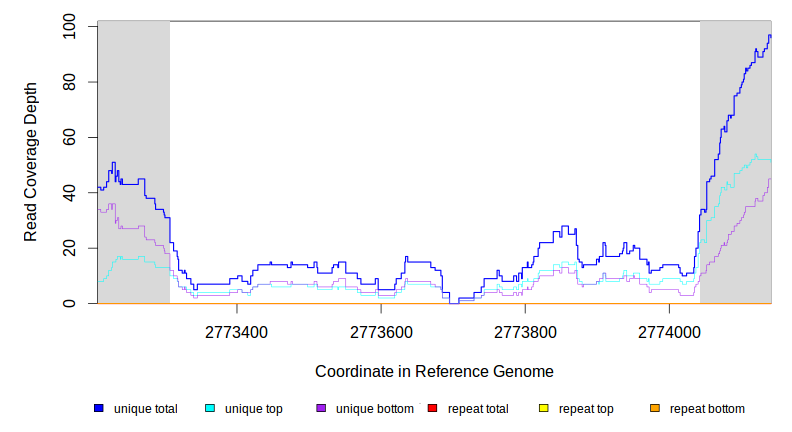792x432 pixels.
Task: Click the yellow 'repeat top' legend swatch
Action: [x=544, y=409]
